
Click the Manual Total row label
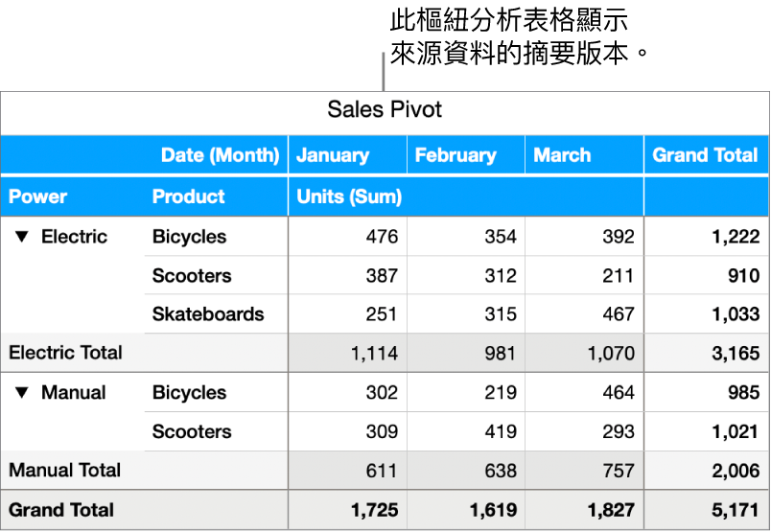(64, 471)
